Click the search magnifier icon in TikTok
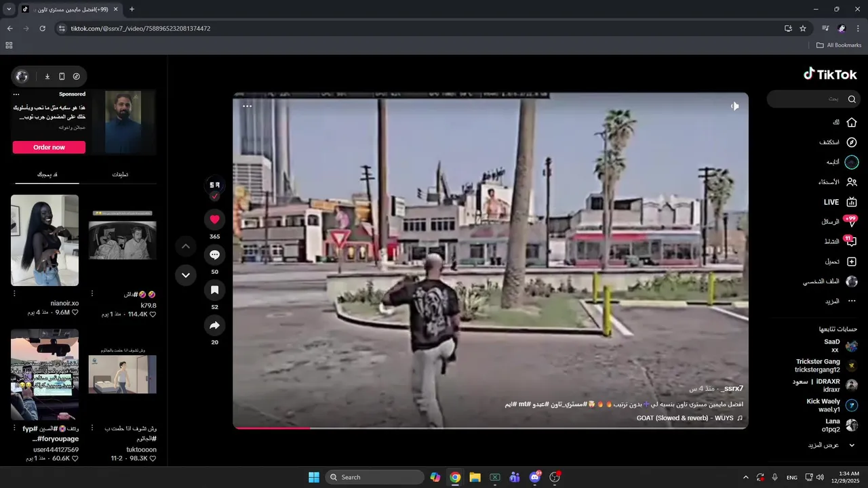The height and width of the screenshot is (488, 868). (x=852, y=99)
